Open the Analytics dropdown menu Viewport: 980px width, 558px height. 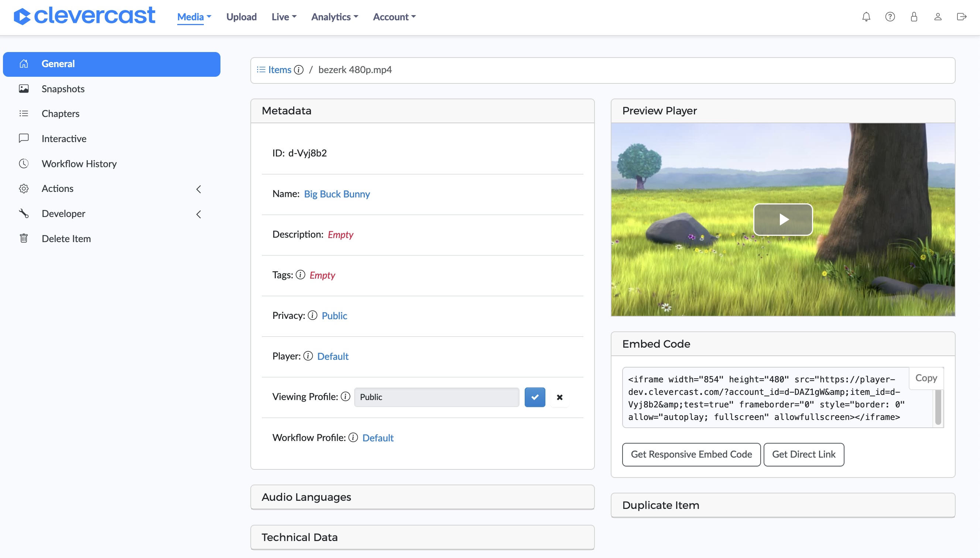click(335, 17)
